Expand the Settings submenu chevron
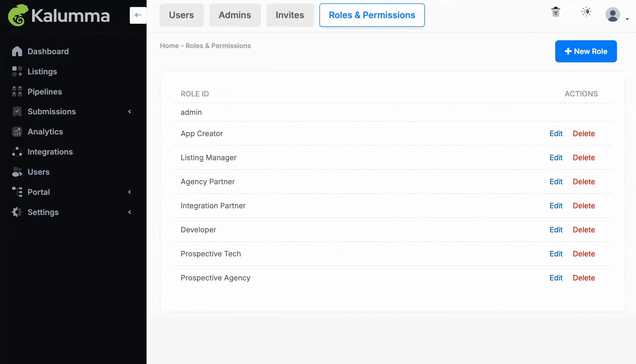Viewport: 636px width, 364px height. click(x=129, y=212)
